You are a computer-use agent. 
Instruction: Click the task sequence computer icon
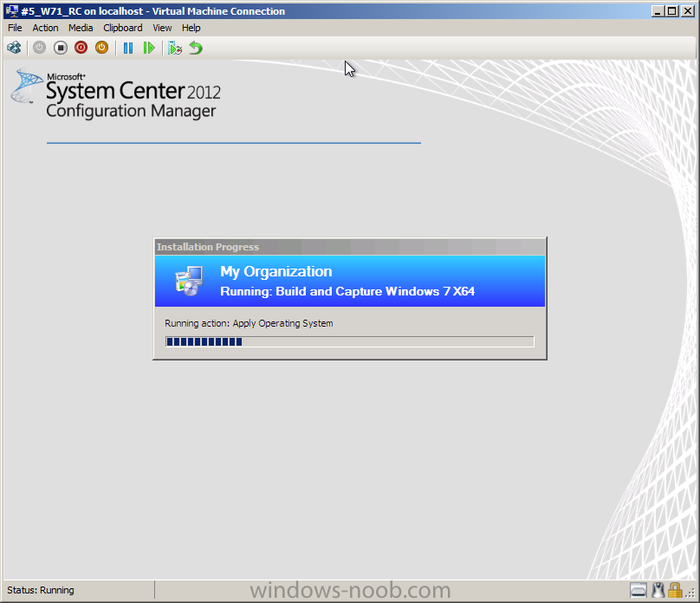(189, 282)
